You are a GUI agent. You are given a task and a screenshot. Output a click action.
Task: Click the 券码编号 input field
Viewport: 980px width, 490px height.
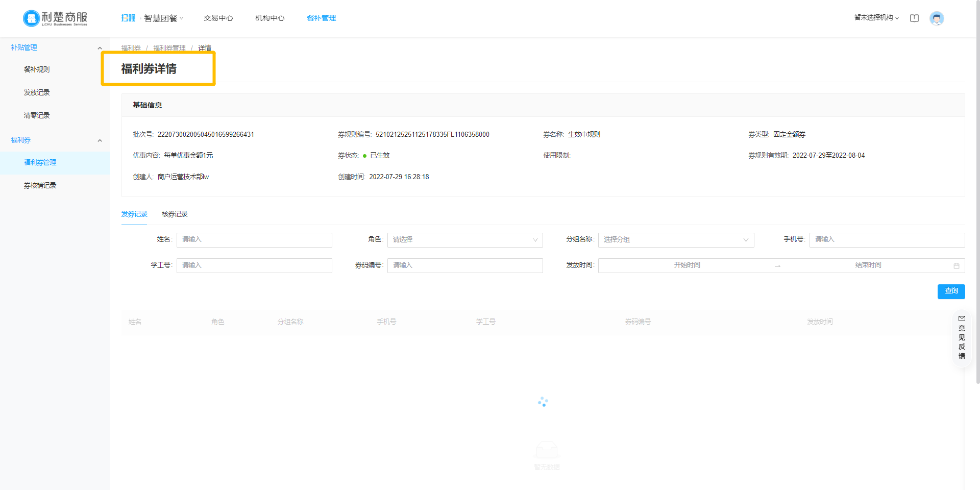(x=465, y=266)
